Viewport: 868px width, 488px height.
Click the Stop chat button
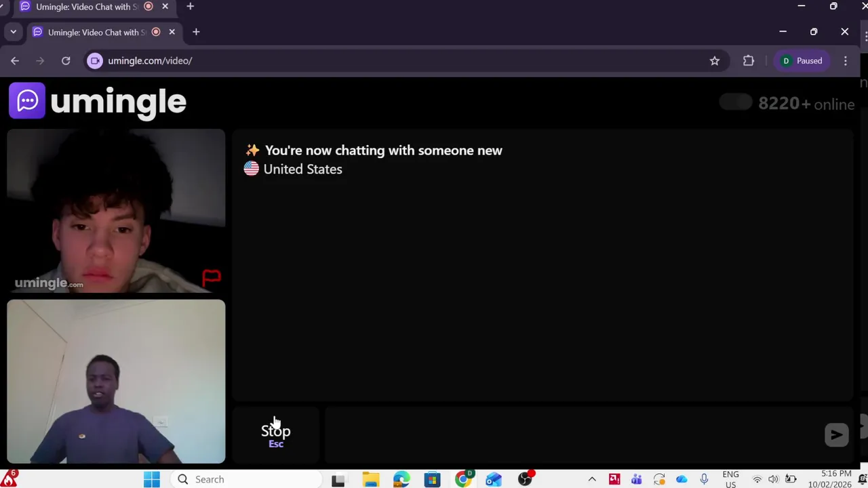276,434
